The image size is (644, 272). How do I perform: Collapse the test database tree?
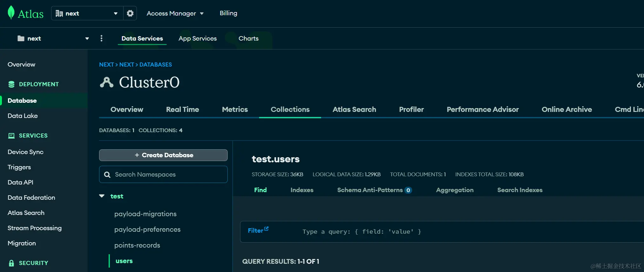tap(102, 196)
